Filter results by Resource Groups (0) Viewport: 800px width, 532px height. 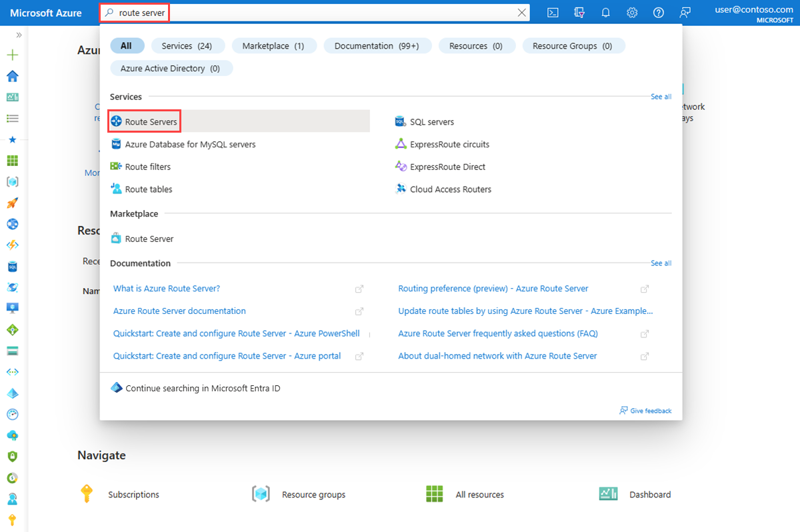tap(573, 46)
